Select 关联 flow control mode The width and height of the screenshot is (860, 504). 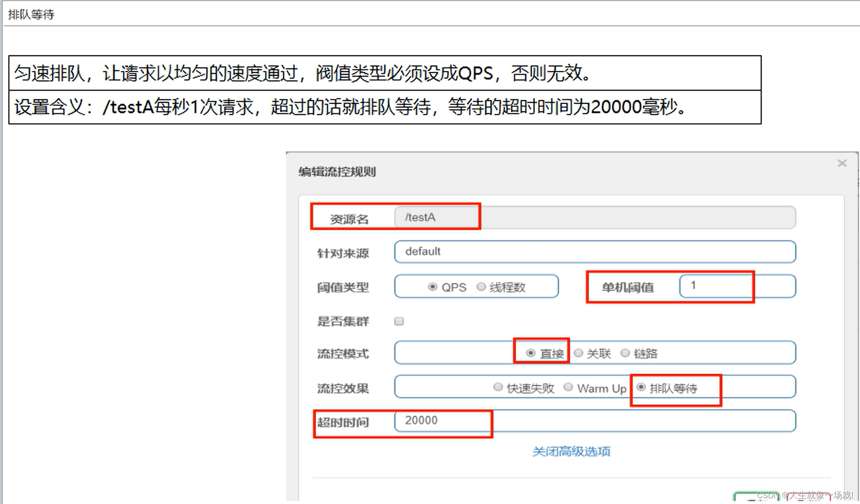point(579,353)
